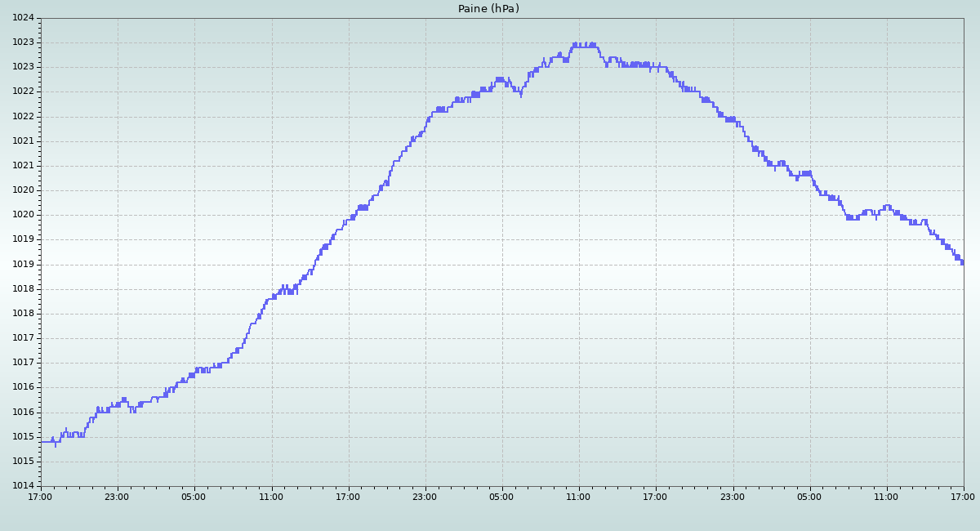Click the leftmost starting point of the curve

(42, 441)
